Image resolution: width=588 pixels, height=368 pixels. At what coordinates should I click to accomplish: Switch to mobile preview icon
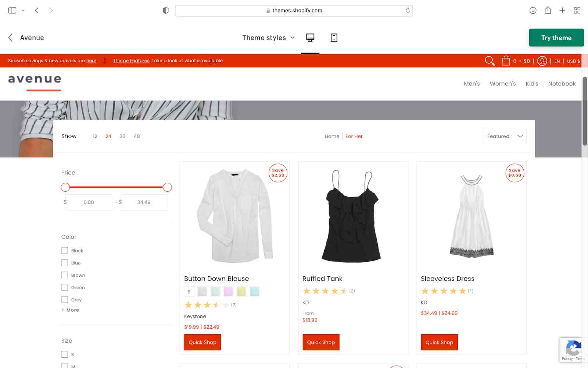pyautogui.click(x=334, y=38)
